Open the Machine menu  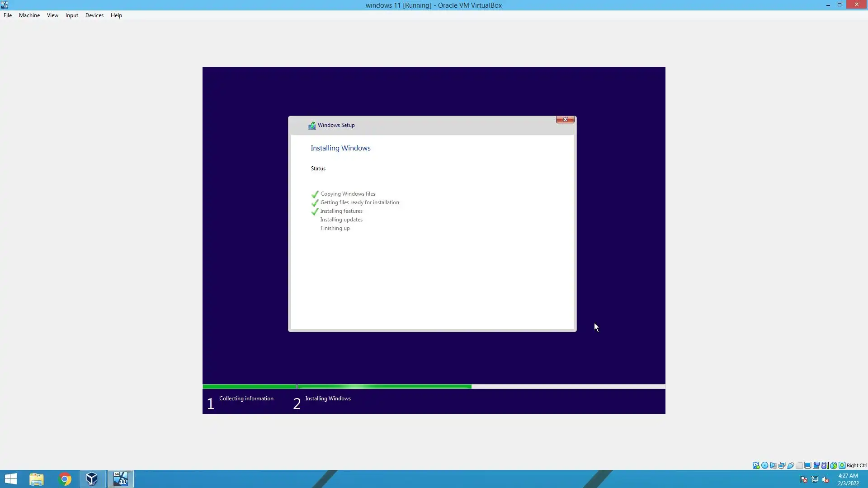point(29,15)
